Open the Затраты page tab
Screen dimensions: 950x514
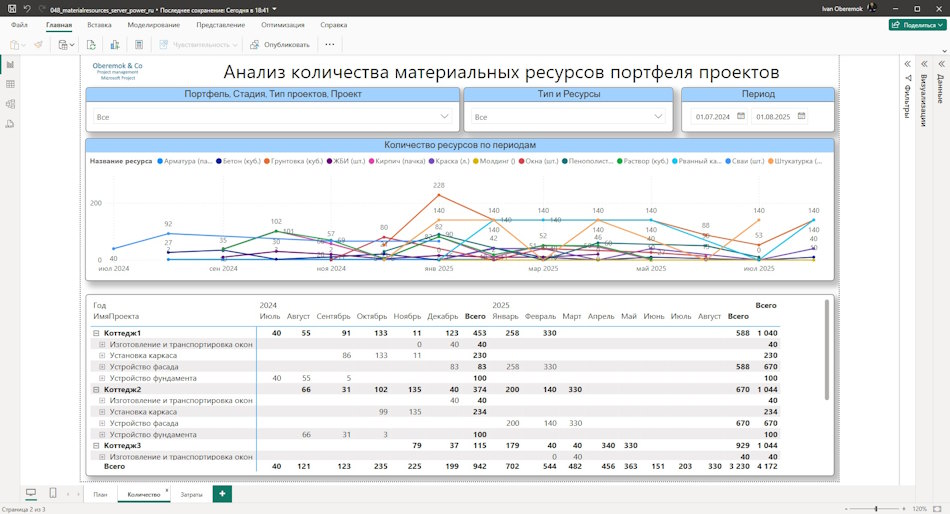191,495
